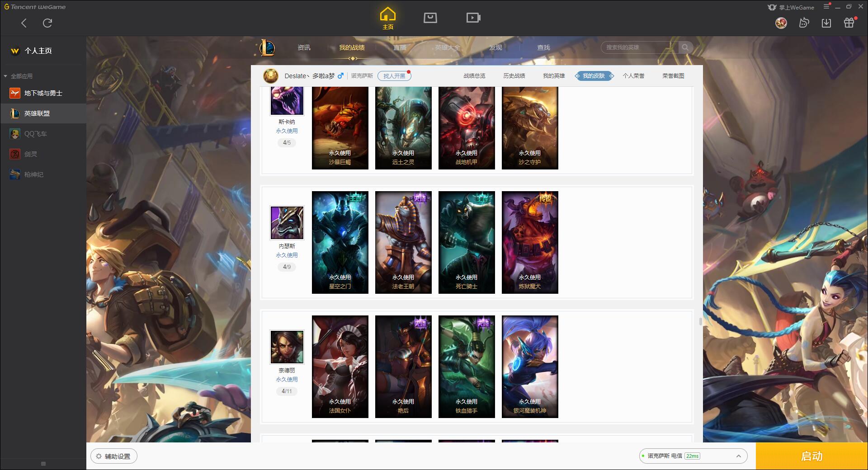Screen dimensions: 868x470
Task: Select 剑灵 in sidebar
Action: pos(43,154)
